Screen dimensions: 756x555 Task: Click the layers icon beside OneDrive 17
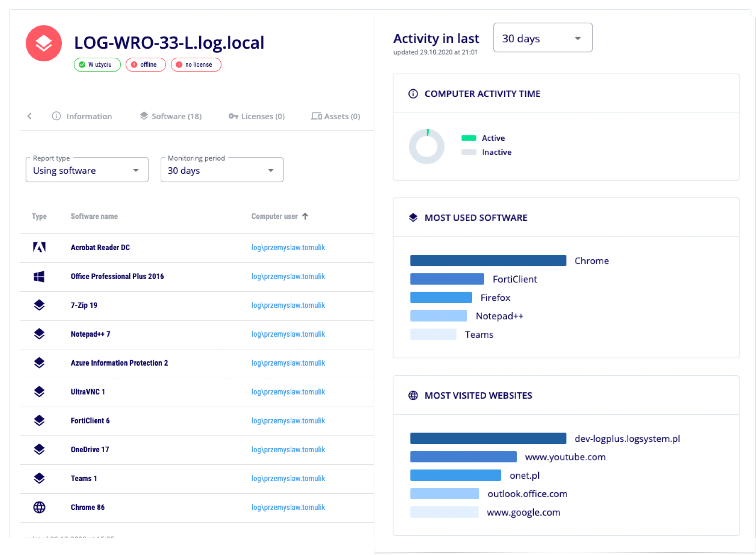tap(39, 449)
